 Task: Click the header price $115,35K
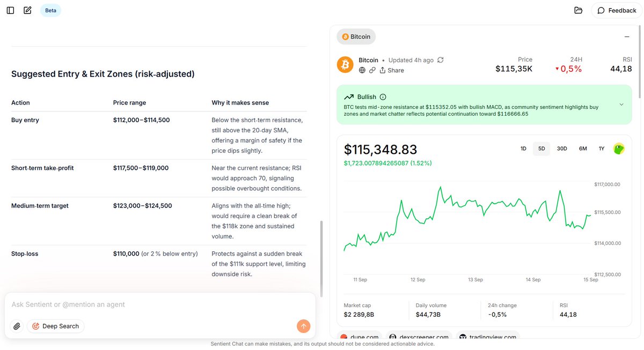(514, 69)
